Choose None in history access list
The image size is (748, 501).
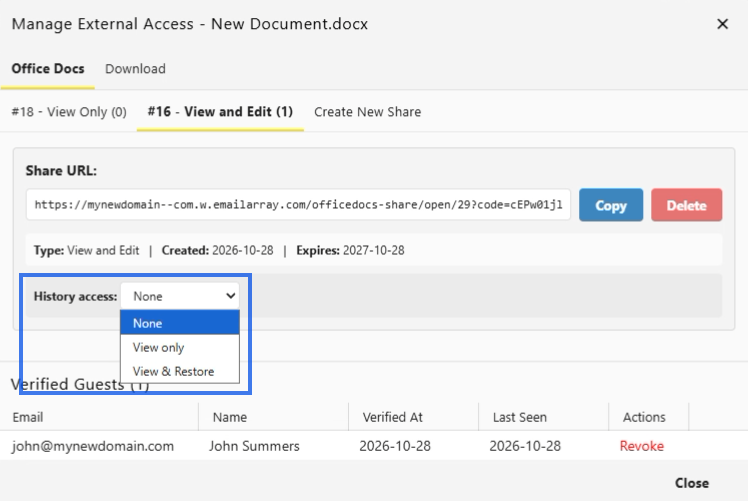[x=180, y=323]
